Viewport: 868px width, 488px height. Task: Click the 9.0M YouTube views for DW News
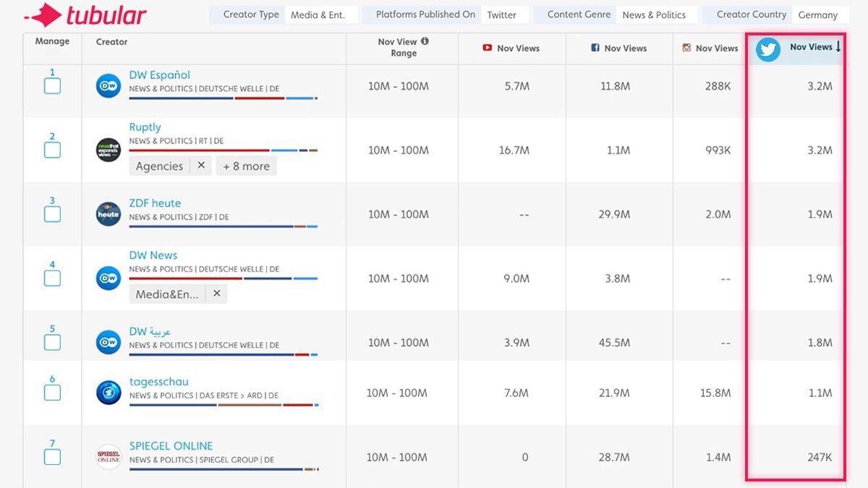pyautogui.click(x=516, y=279)
